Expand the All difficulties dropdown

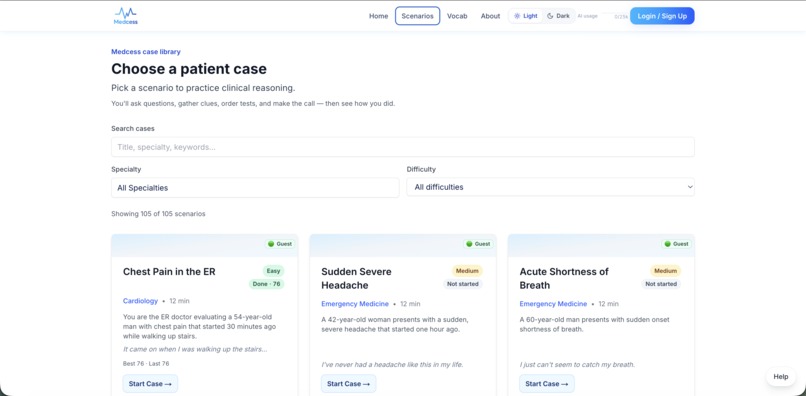click(551, 187)
